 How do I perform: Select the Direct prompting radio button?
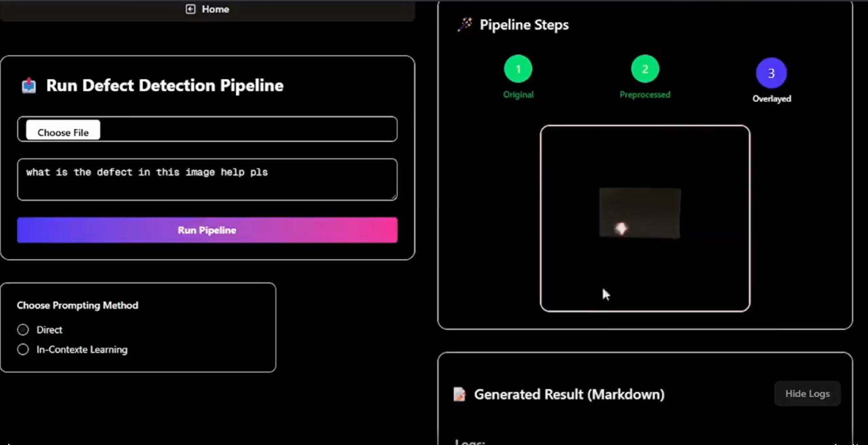point(23,329)
